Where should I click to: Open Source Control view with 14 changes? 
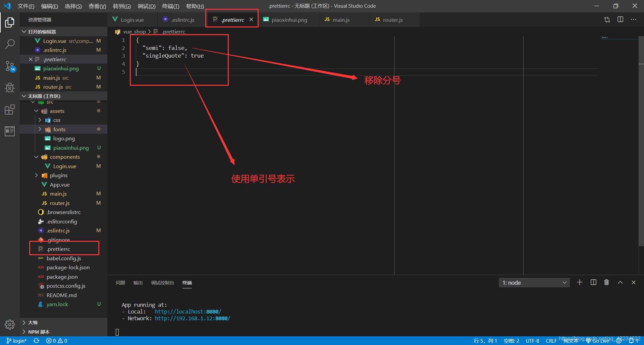[x=10, y=66]
